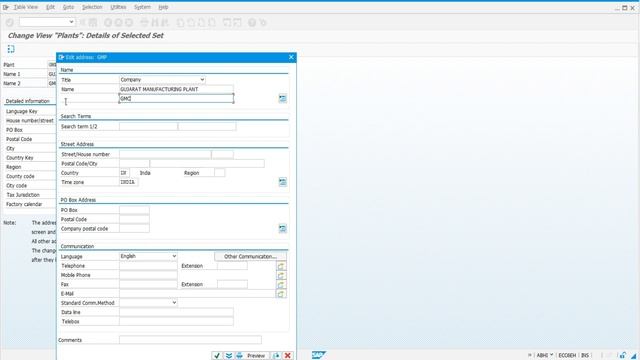The width and height of the screenshot is (640, 360).
Task: Open additional mobile phone numbers icon
Action: [281, 276]
